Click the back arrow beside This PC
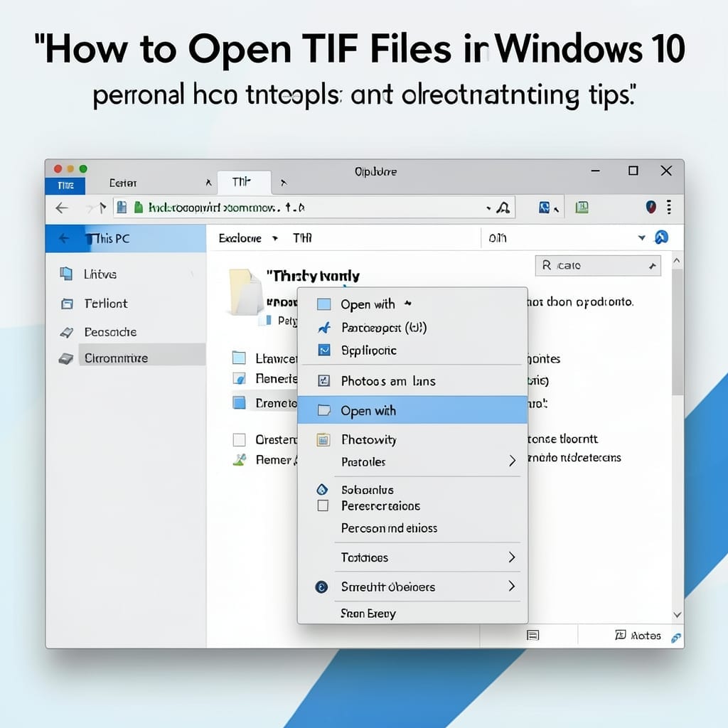 [x=64, y=239]
